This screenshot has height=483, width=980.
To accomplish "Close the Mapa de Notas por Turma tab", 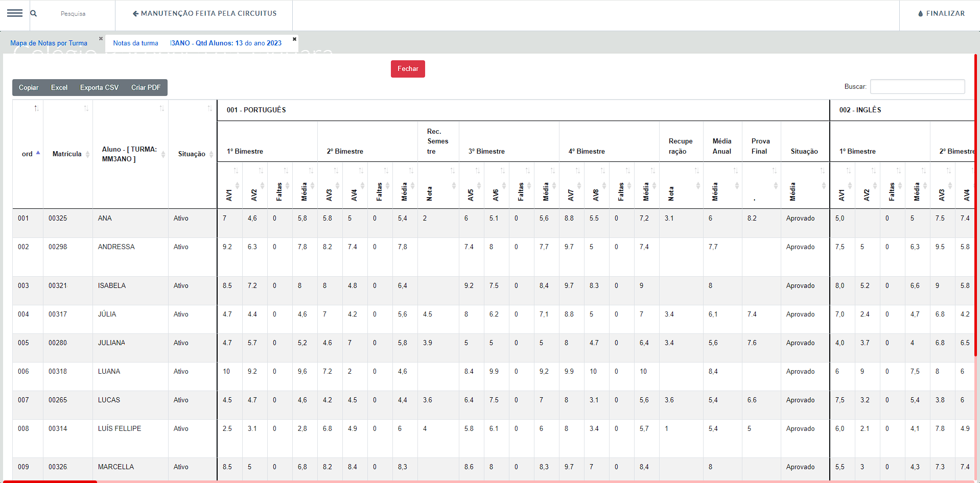I will 101,39.
